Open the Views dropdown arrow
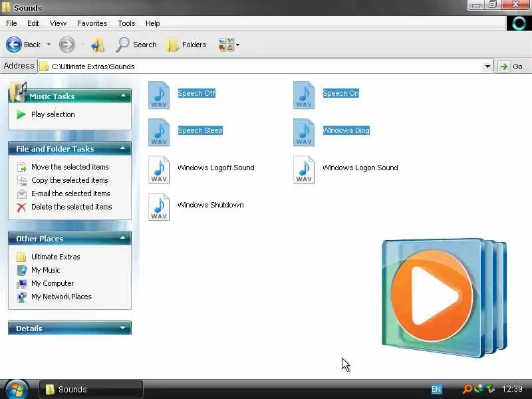 tap(237, 45)
